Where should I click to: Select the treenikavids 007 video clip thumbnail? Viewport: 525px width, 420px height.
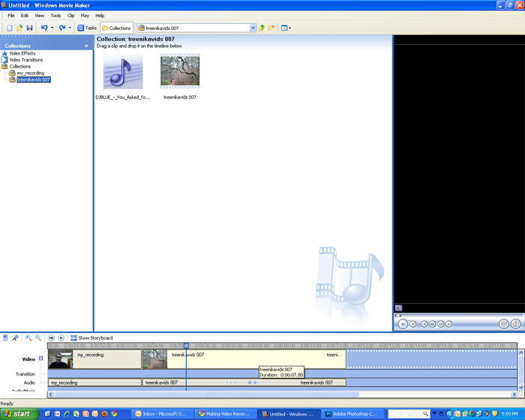tap(180, 71)
